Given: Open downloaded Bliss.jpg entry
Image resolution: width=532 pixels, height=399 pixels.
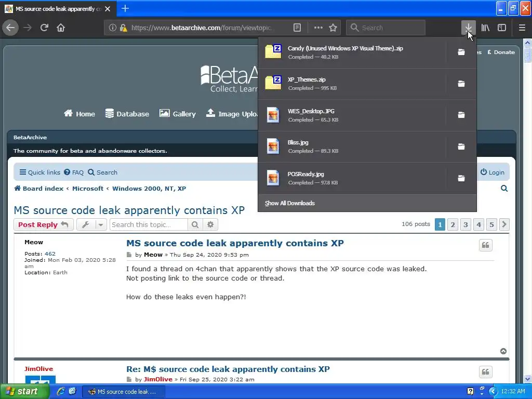Looking at the screenshot, I should click(x=352, y=146).
